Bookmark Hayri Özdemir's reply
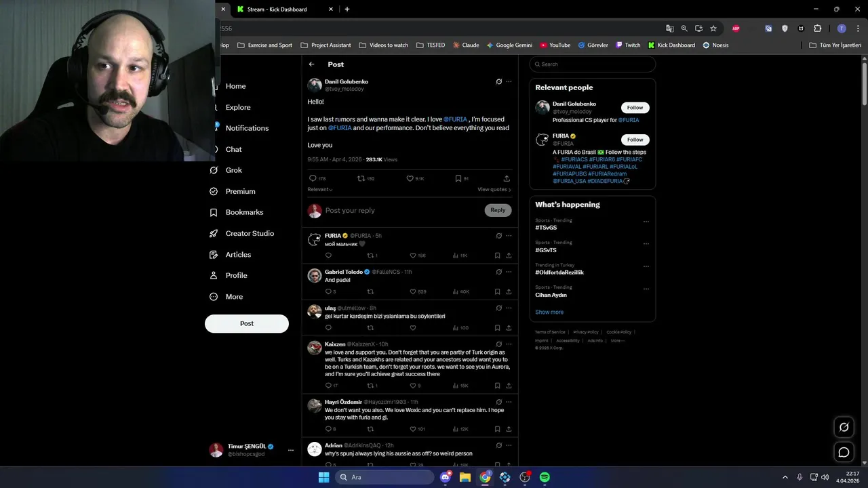This screenshot has height=488, width=868. click(x=497, y=428)
